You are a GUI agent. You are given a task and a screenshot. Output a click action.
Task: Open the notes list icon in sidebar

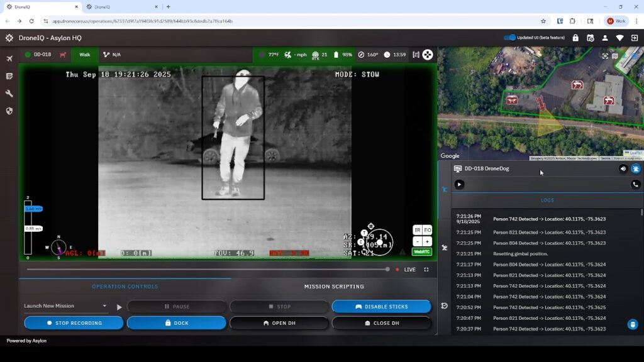tap(9, 76)
